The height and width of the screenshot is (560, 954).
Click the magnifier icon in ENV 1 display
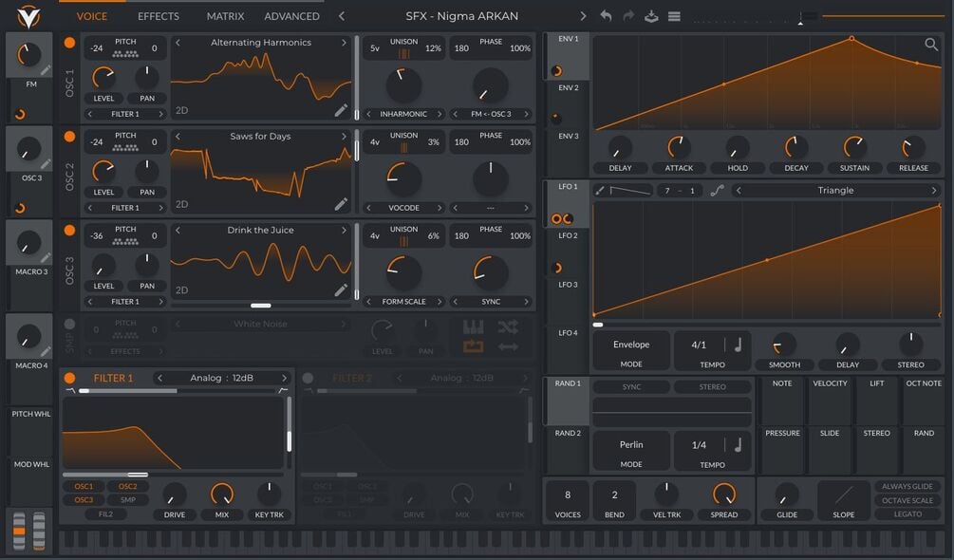tap(931, 45)
